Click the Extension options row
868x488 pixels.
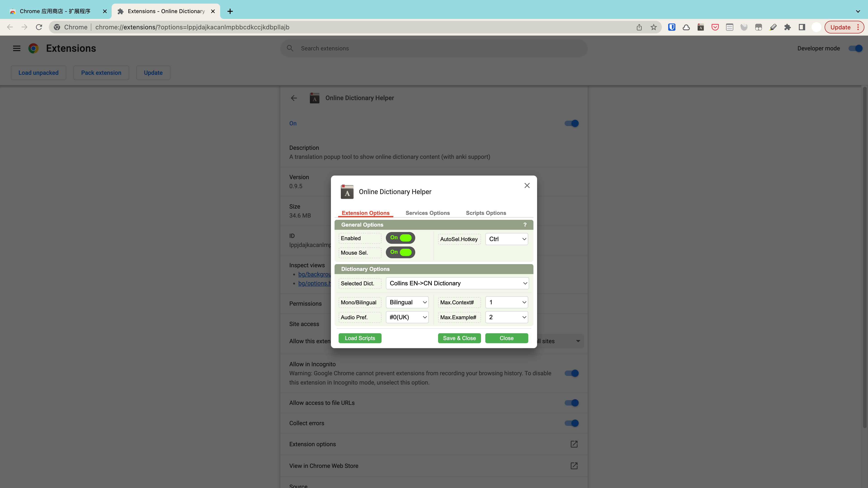(434, 444)
